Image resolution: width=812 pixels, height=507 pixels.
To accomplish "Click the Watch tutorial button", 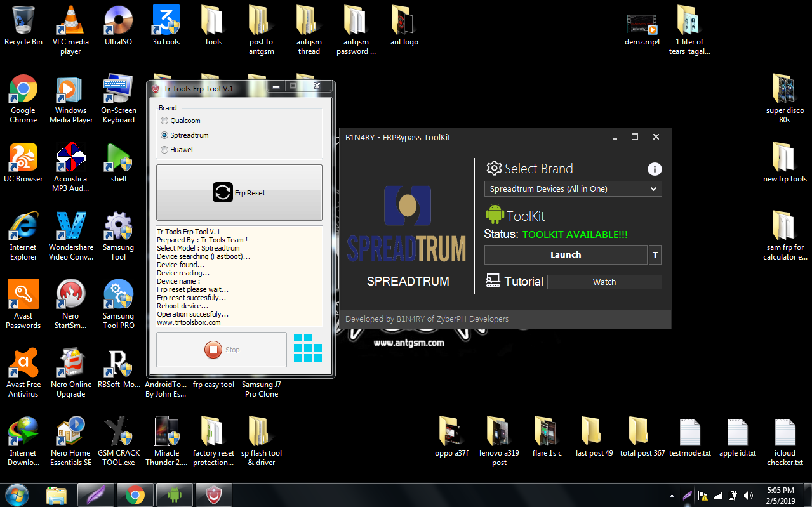I will coord(604,282).
